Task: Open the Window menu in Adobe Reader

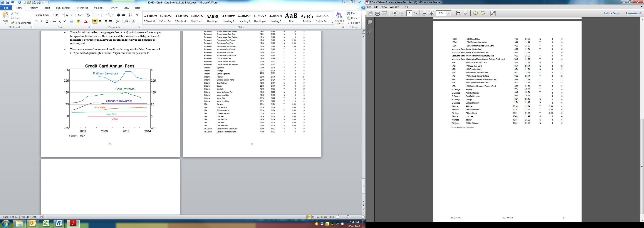Action: pos(394,7)
